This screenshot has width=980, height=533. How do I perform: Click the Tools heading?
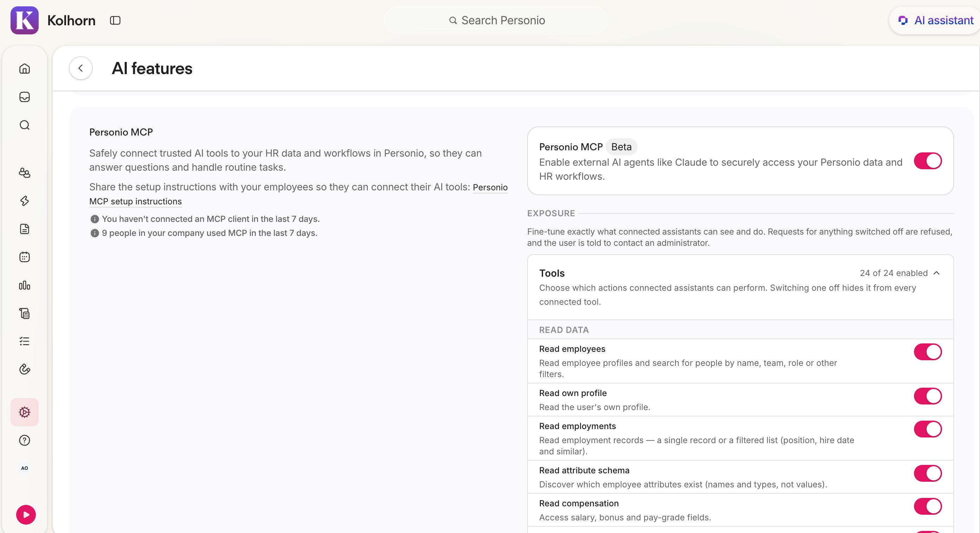551,273
